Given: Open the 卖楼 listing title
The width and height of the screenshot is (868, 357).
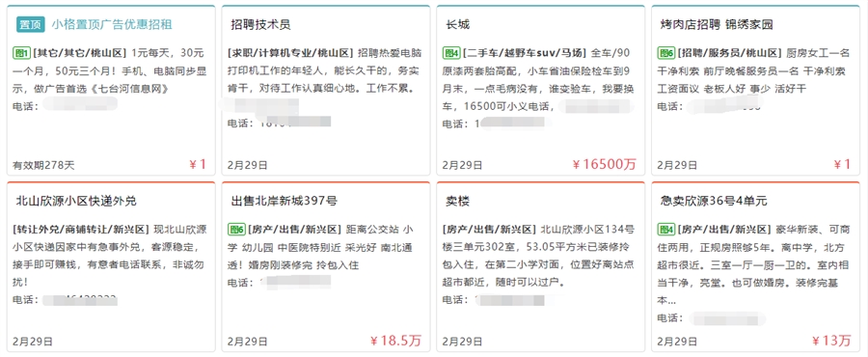Looking at the screenshot, I should [458, 201].
